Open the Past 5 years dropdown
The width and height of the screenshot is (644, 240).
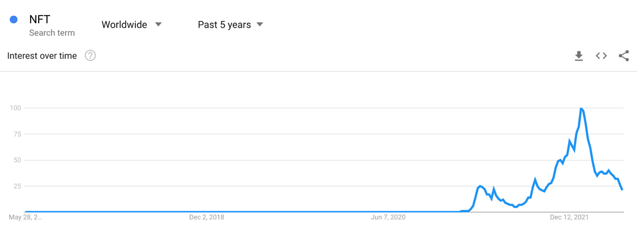click(230, 25)
